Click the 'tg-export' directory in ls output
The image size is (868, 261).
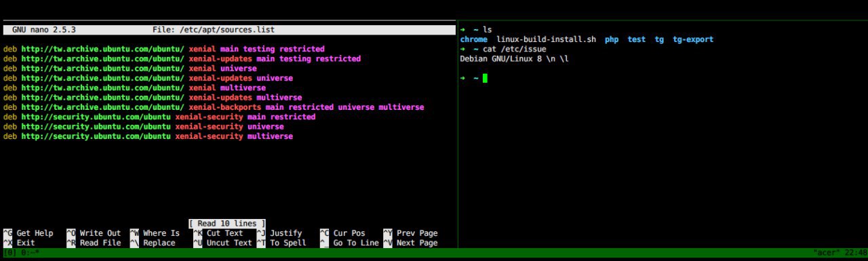(x=693, y=40)
